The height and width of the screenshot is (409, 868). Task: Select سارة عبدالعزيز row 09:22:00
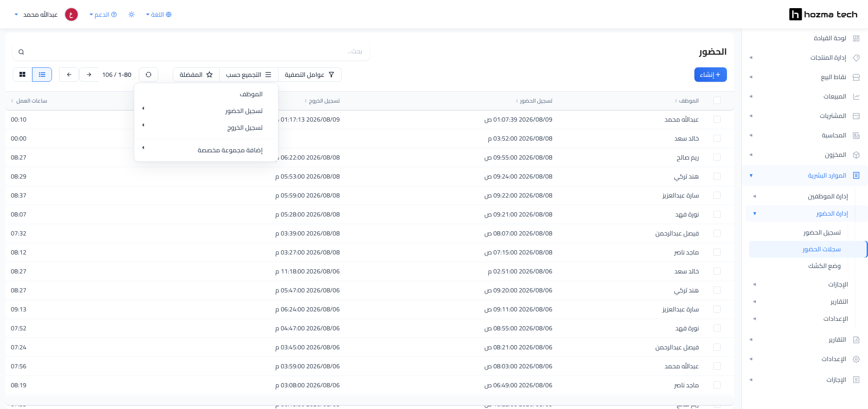click(717, 195)
